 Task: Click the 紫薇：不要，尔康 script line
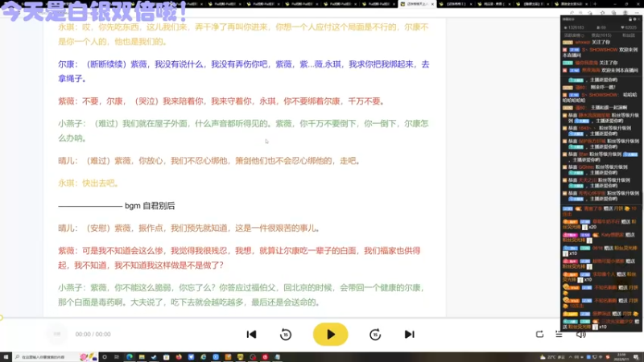pos(222,101)
